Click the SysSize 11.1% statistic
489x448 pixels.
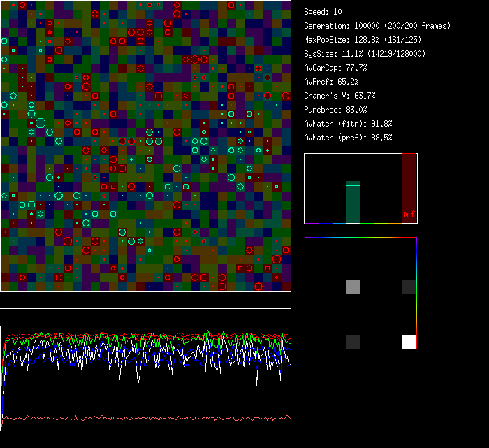[x=365, y=54]
